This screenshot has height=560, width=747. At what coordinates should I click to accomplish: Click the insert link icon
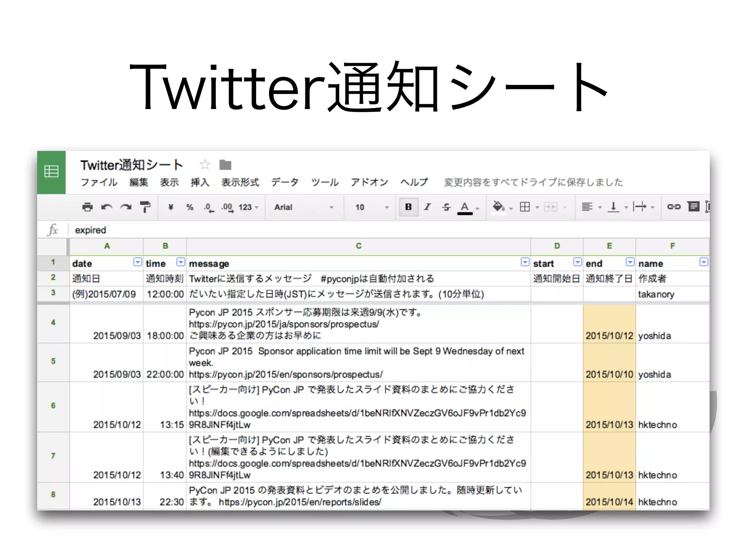(x=674, y=207)
